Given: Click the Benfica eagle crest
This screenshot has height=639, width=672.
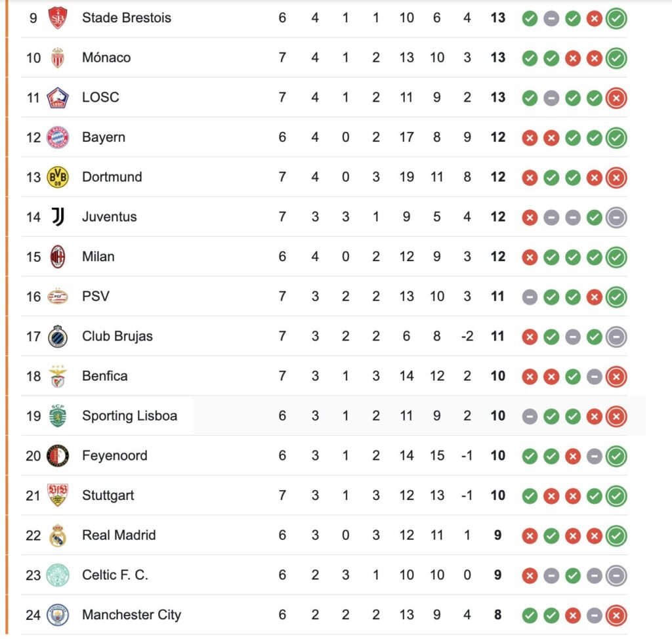Looking at the screenshot, I should click(58, 377).
